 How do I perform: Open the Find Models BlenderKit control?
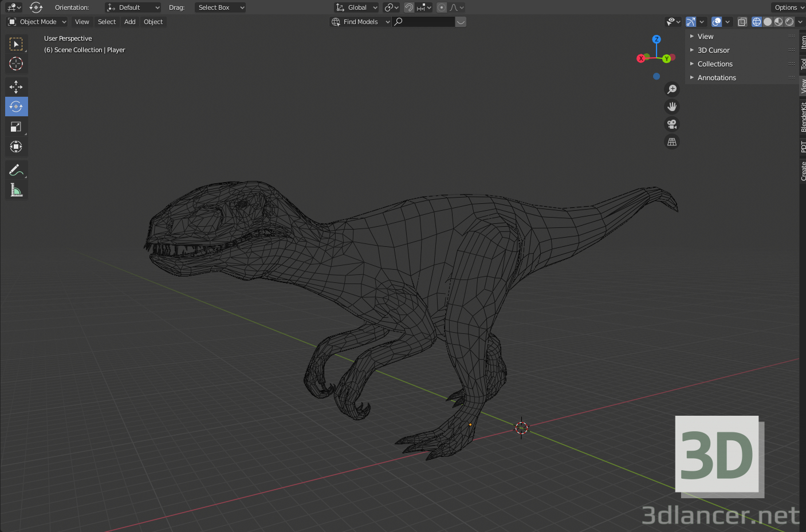point(360,21)
